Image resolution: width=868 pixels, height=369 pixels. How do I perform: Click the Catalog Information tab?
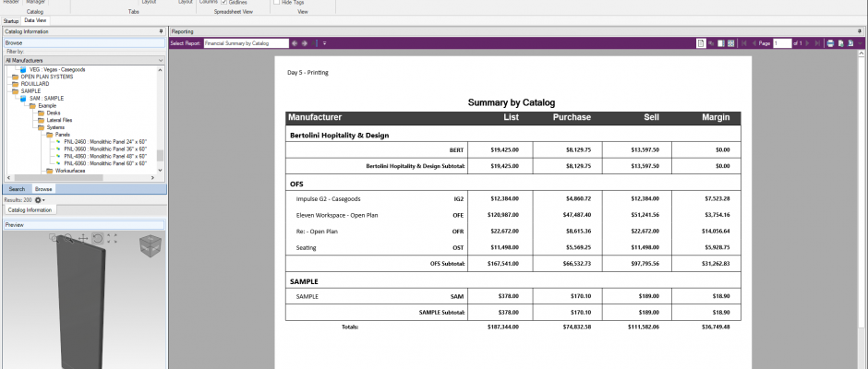tap(30, 210)
